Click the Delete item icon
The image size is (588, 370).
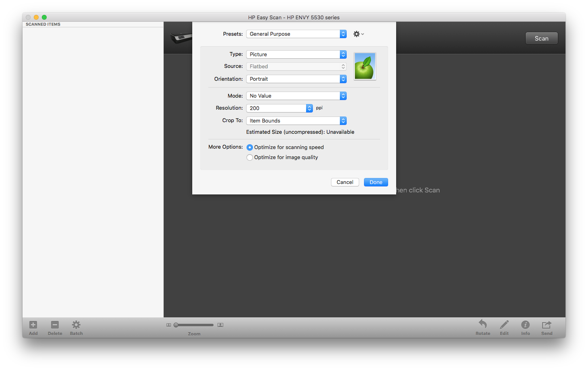click(x=55, y=325)
